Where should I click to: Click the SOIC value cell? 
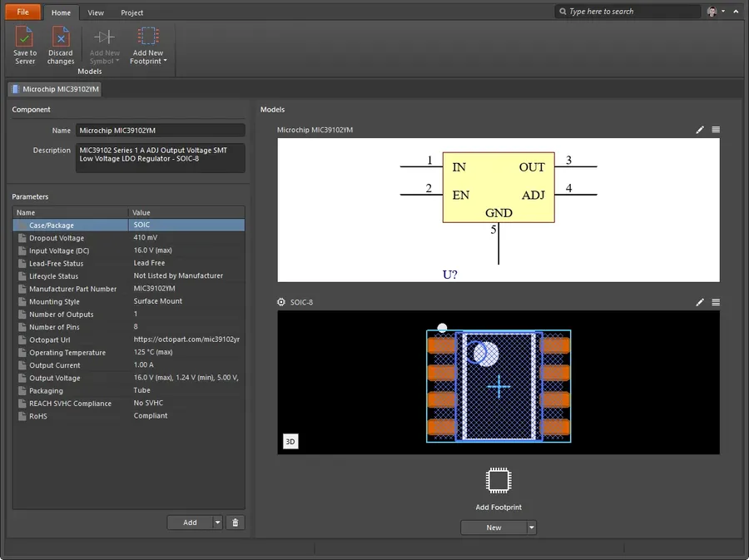click(141, 225)
